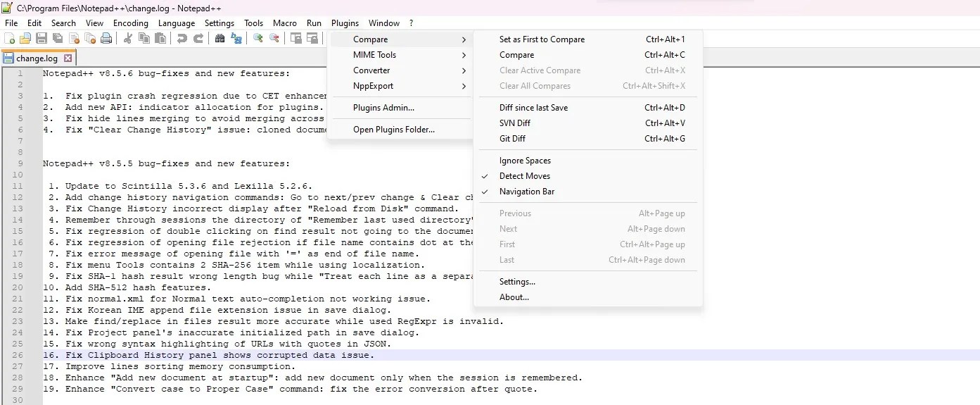Open Settings... in the Compare submenu
The image size is (980, 405).
587,282
